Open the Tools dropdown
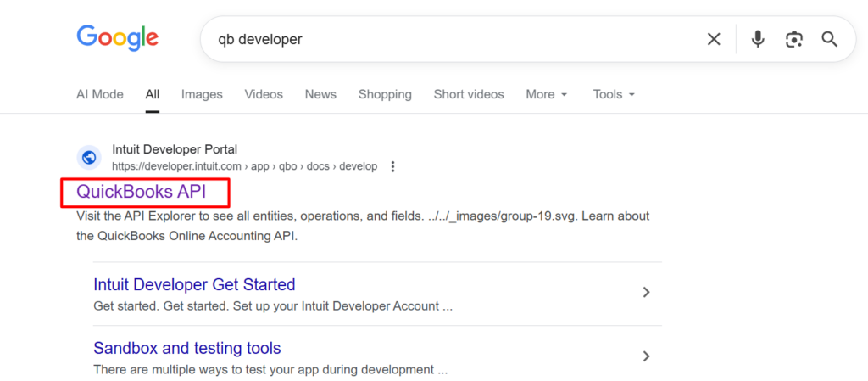The height and width of the screenshot is (381, 868). [614, 94]
